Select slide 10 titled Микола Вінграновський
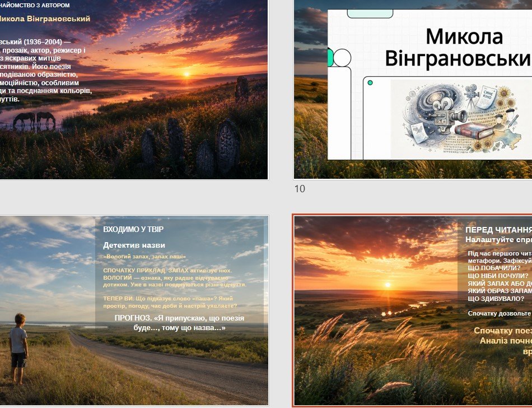Viewport: 532px width, 408px height. pyautogui.click(x=413, y=89)
